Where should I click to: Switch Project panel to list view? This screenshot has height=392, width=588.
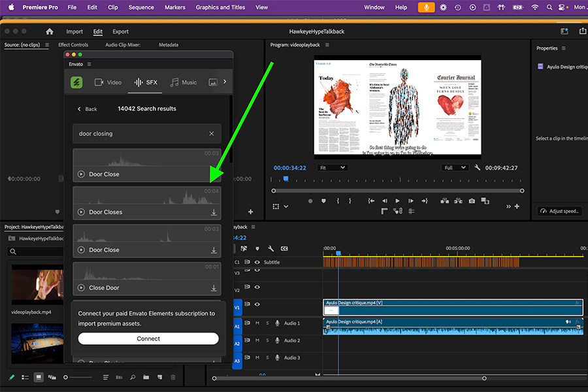pos(25,378)
